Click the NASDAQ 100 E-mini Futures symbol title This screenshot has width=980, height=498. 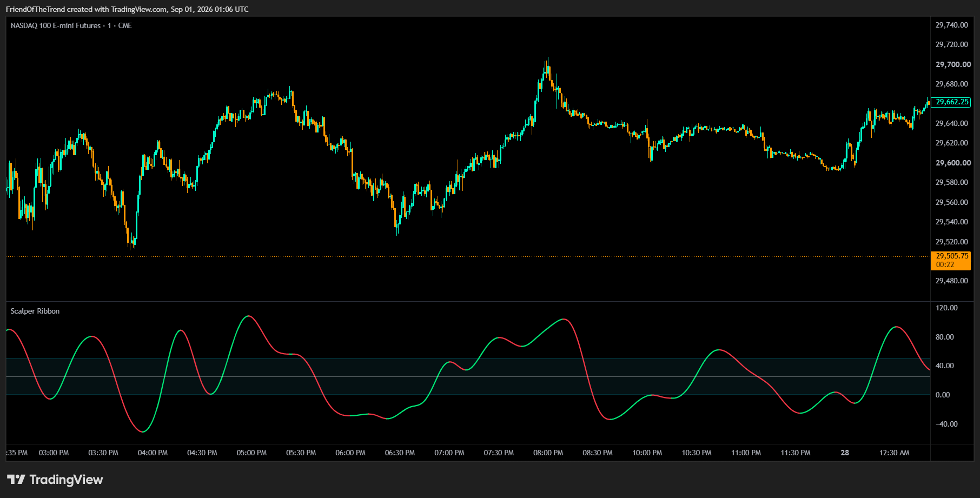tap(71, 25)
